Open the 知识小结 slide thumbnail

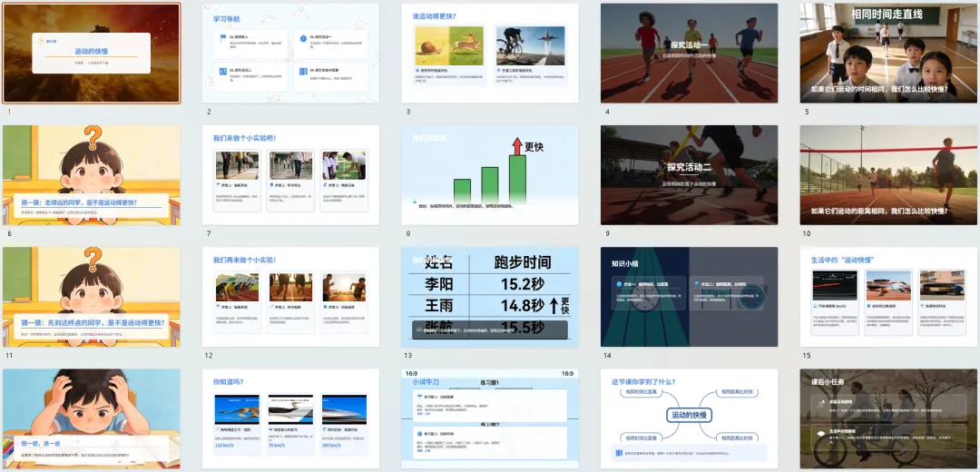[x=690, y=297]
